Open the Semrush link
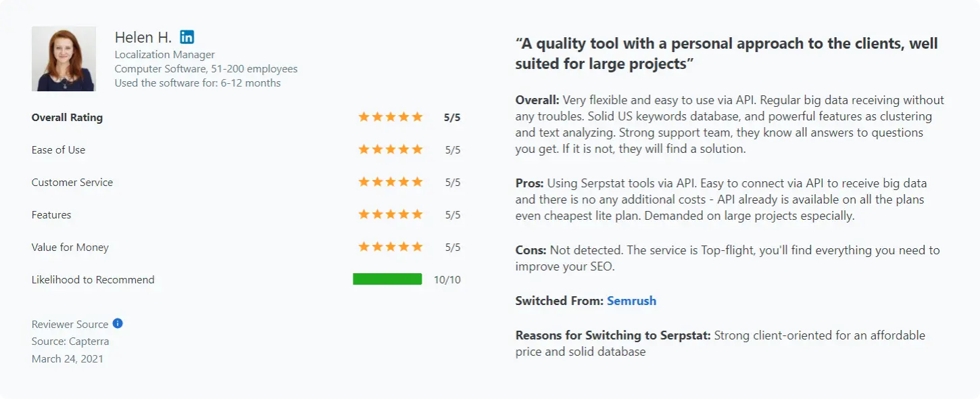Image resolution: width=980 pixels, height=399 pixels. (631, 301)
